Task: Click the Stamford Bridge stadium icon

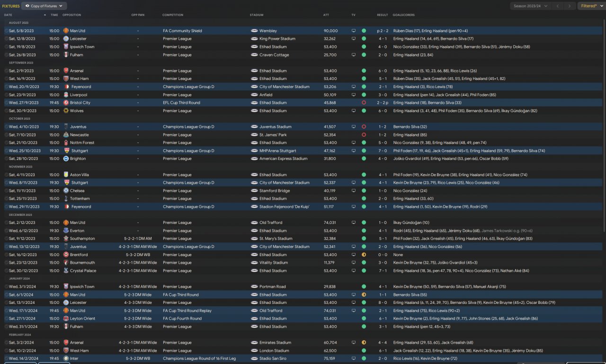Action: [x=254, y=191]
